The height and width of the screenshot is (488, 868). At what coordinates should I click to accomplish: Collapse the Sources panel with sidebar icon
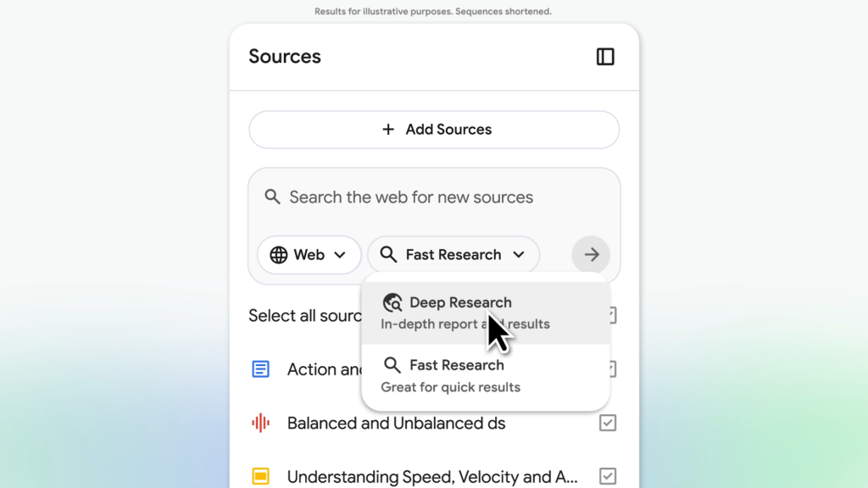pos(605,57)
